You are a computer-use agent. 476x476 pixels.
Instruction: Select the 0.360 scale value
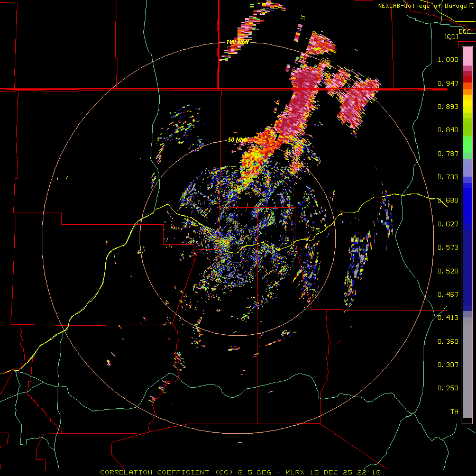coord(448,342)
